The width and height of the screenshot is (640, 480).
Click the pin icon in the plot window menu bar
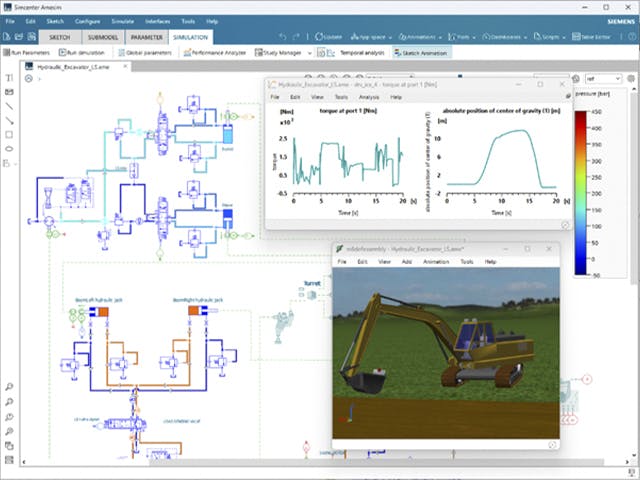[x=568, y=97]
